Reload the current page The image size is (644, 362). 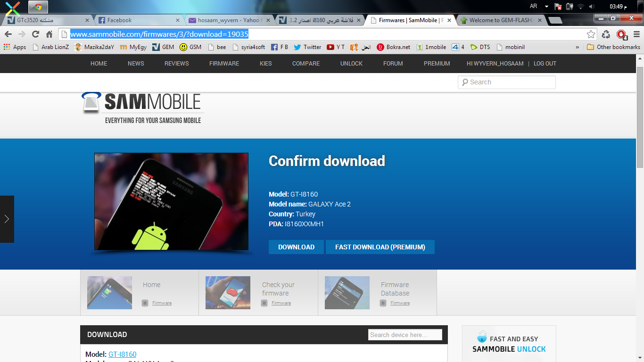tap(35, 34)
